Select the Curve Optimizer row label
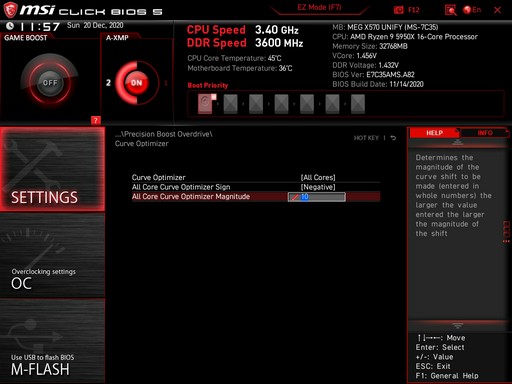This screenshot has height=384, width=512. tap(159, 177)
